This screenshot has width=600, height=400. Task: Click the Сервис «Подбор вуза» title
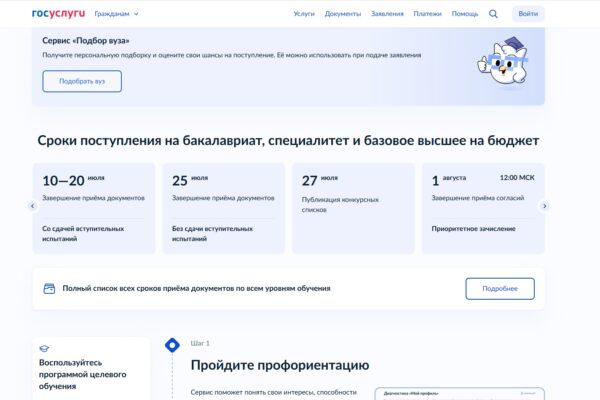pyautogui.click(x=86, y=41)
